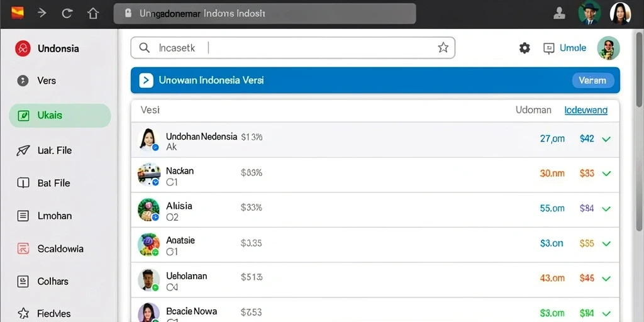The height and width of the screenshot is (322, 644).
Task: Click the red Scaldowia icon
Action: (x=23, y=248)
